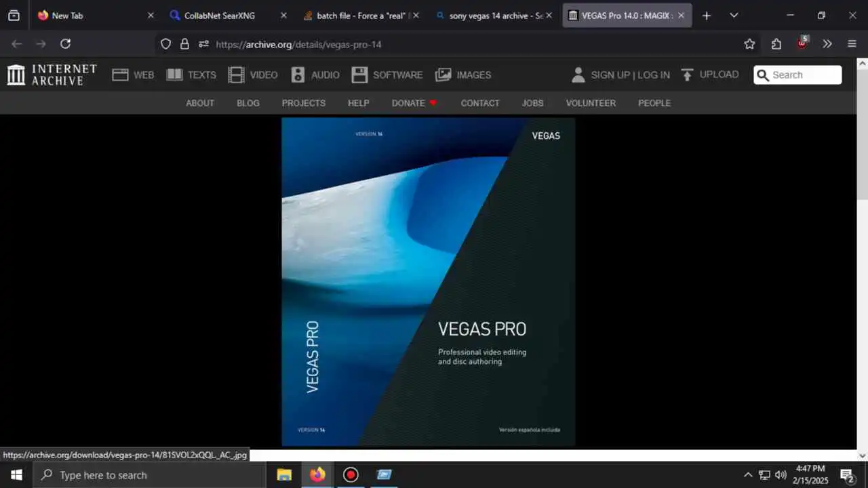
Task: Click the page scrollbar up arrow
Action: [x=862, y=64]
